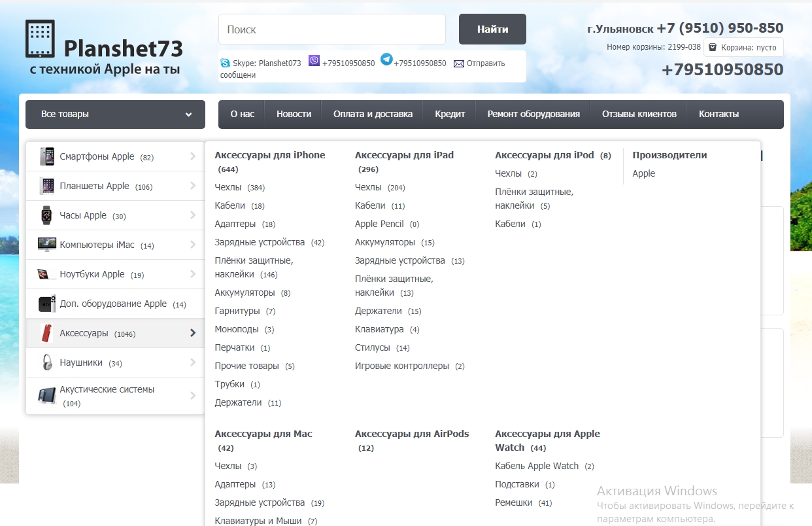Click the Planshet73 tablet logo icon
Screen dimensions: 812x526
[40, 39]
